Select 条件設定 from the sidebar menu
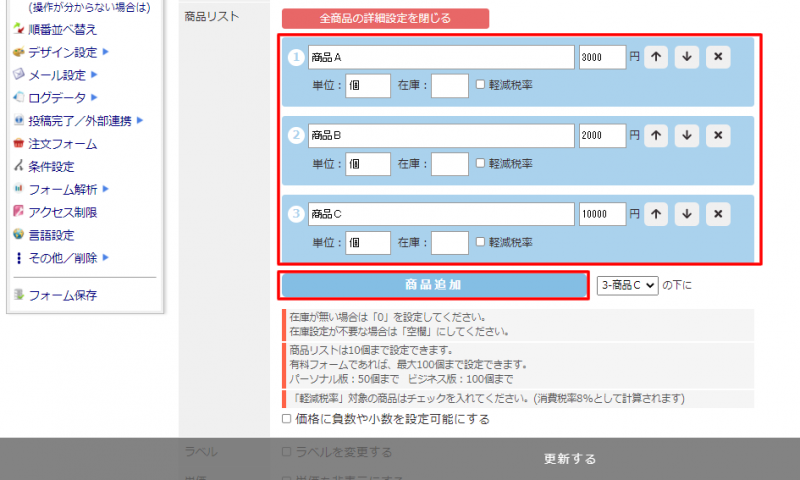The image size is (800, 480). coord(50,167)
